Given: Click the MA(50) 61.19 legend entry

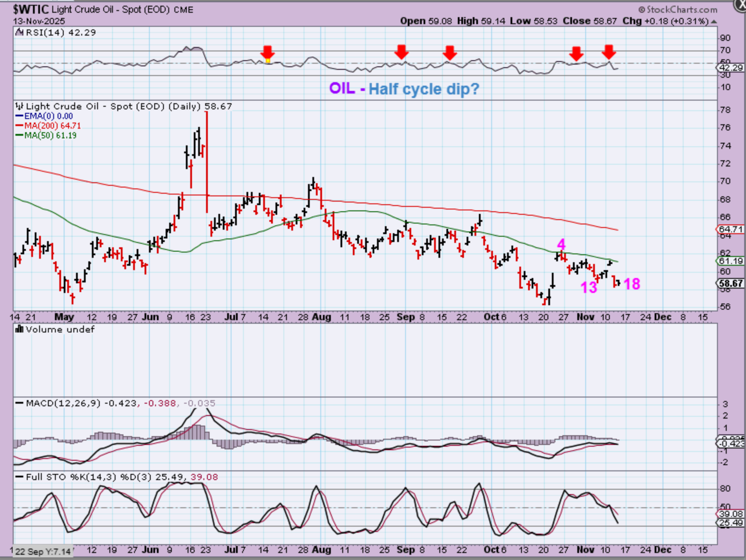Looking at the screenshot, I should 50,135.
